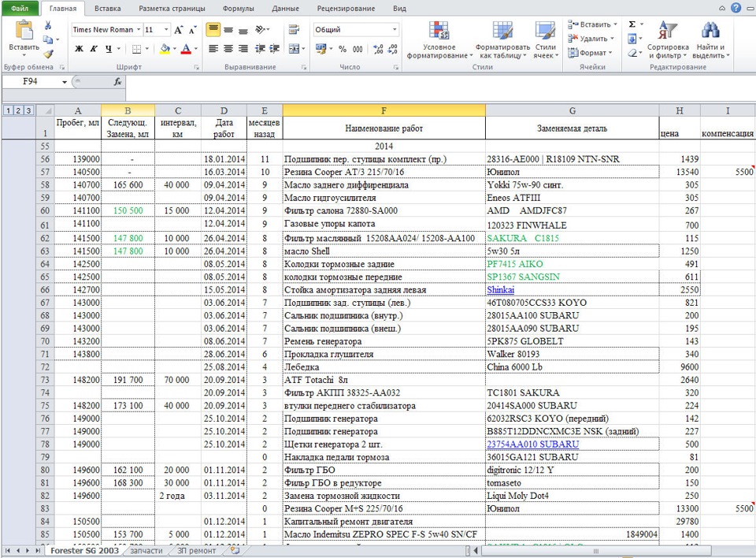Open Условное форматирование menu
Screen dimensions: 756x558
pos(439,39)
